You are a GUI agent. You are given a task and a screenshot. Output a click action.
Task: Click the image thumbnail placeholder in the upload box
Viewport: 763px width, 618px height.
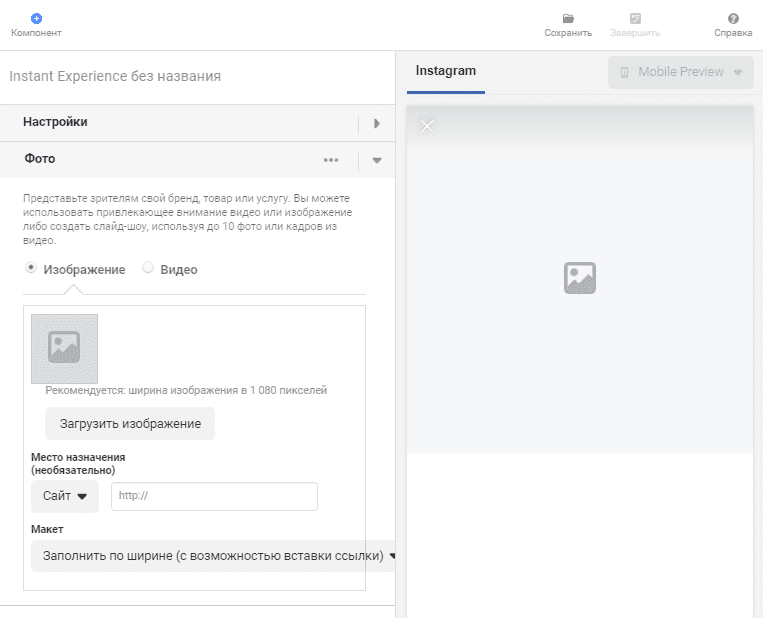[x=64, y=348]
